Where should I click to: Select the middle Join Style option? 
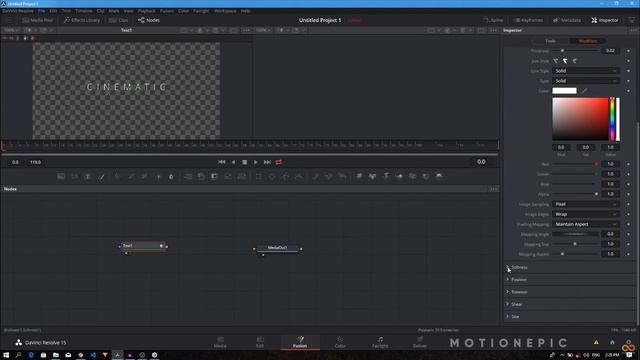tap(565, 61)
